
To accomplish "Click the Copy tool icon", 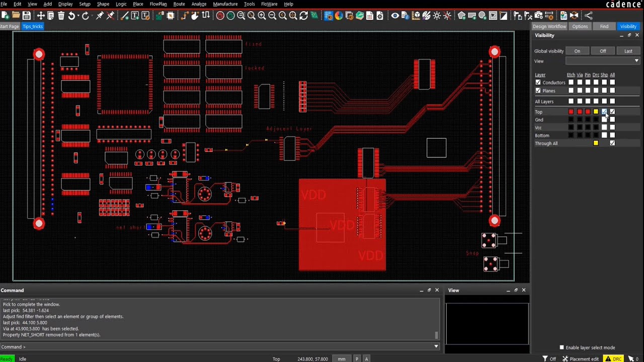I will tap(51, 16).
